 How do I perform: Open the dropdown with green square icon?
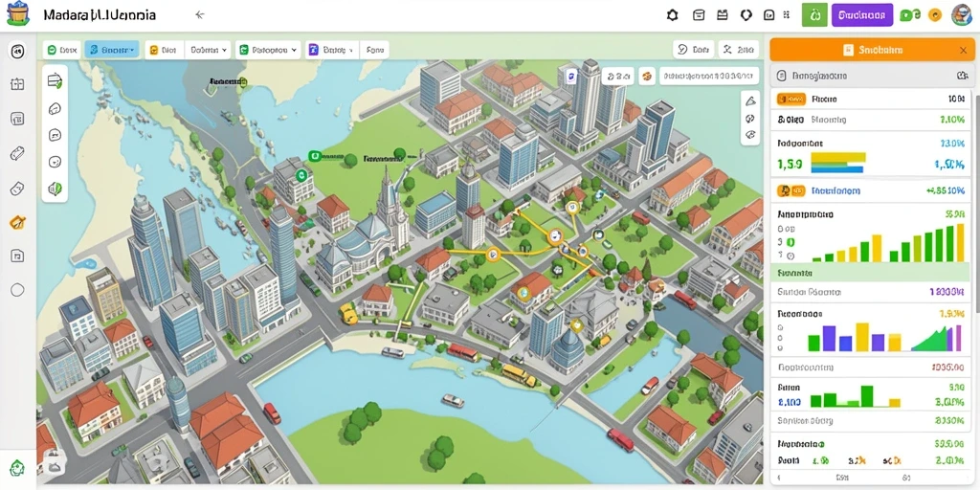pos(268,50)
